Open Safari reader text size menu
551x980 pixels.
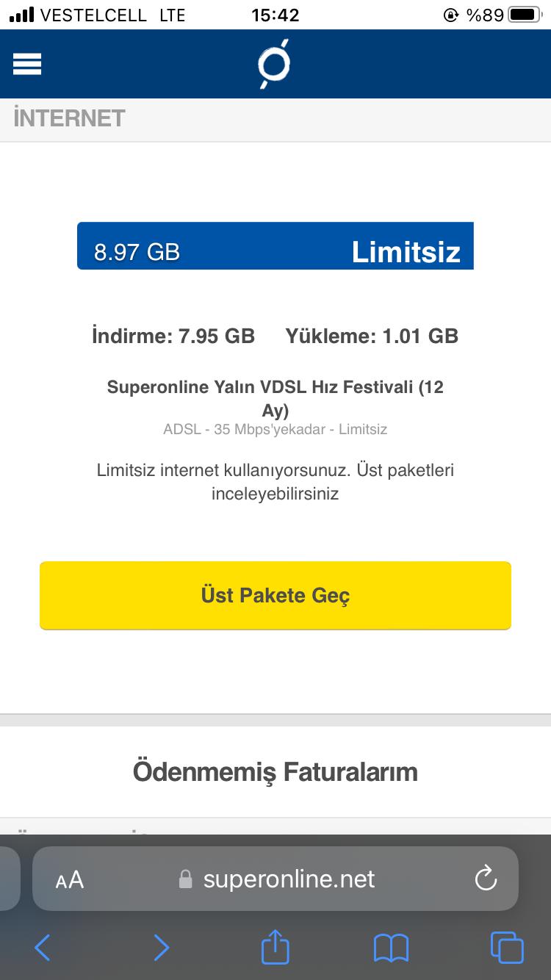pos(70,879)
